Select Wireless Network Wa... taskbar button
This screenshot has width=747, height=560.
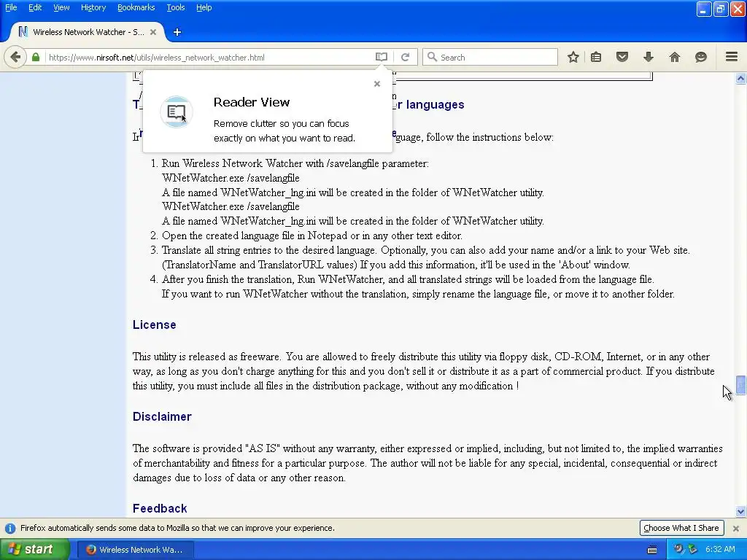click(x=135, y=550)
